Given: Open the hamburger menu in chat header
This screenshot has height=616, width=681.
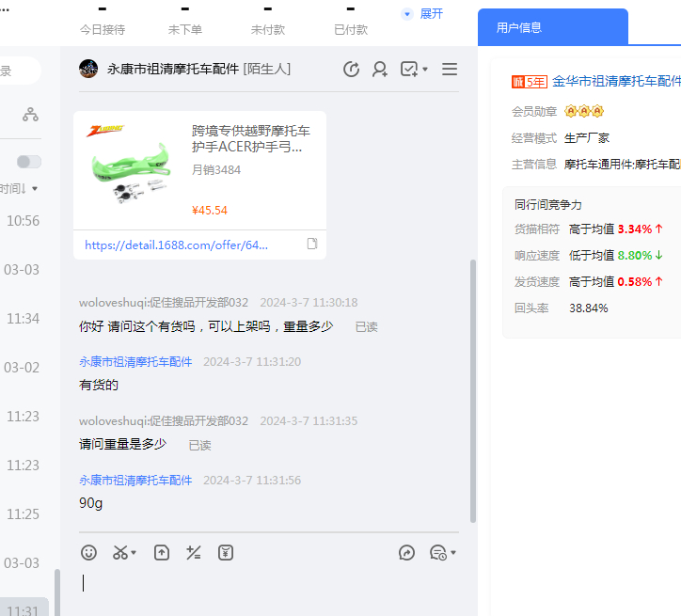Looking at the screenshot, I should click(x=450, y=69).
